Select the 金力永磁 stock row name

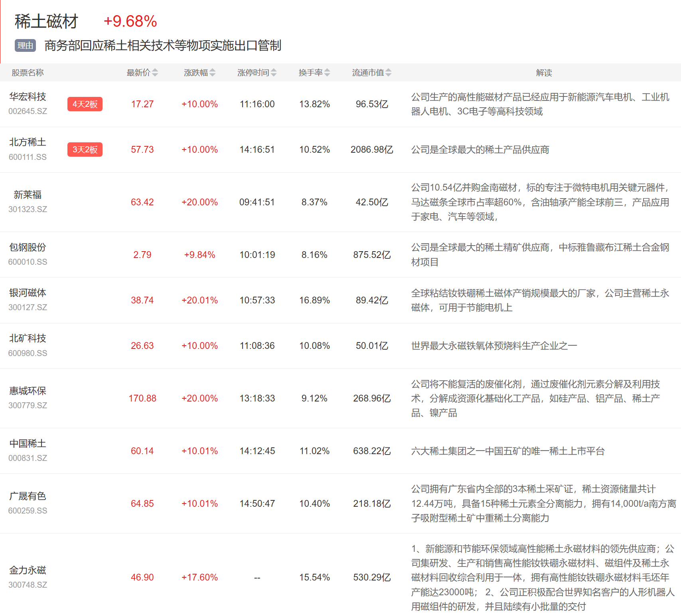pyautogui.click(x=28, y=571)
